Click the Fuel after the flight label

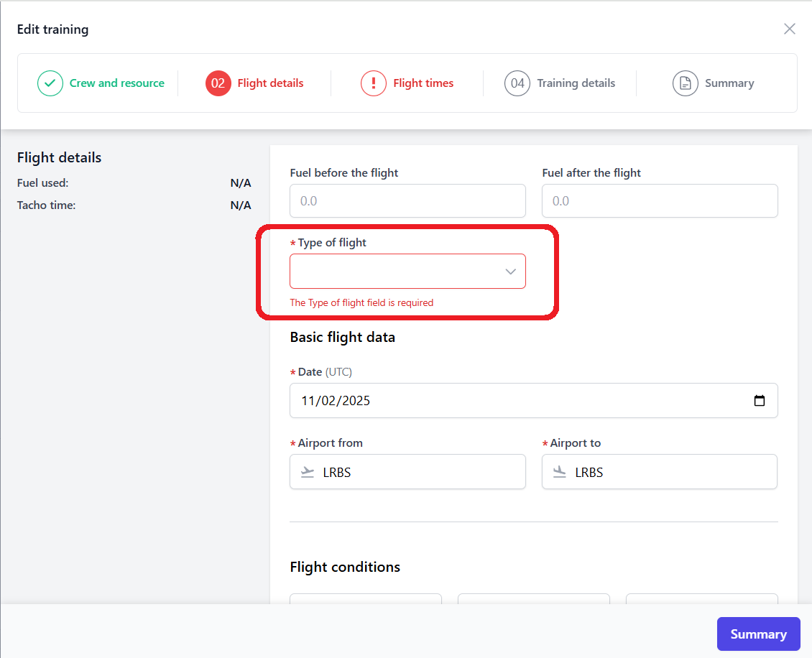591,173
